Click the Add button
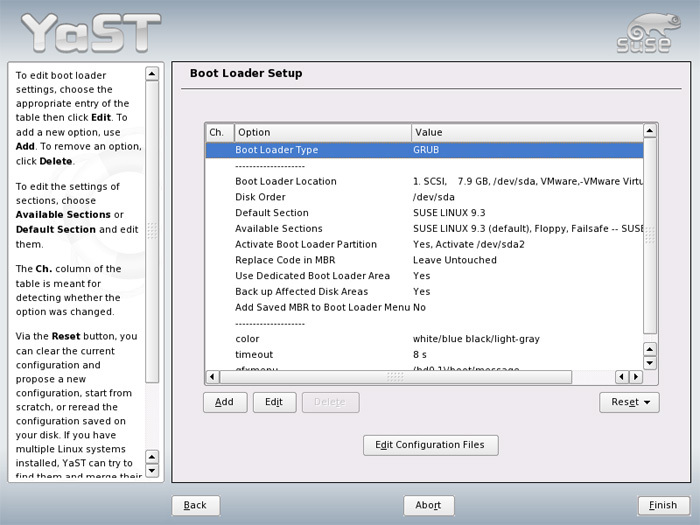This screenshot has width=700, height=525. 225,402
